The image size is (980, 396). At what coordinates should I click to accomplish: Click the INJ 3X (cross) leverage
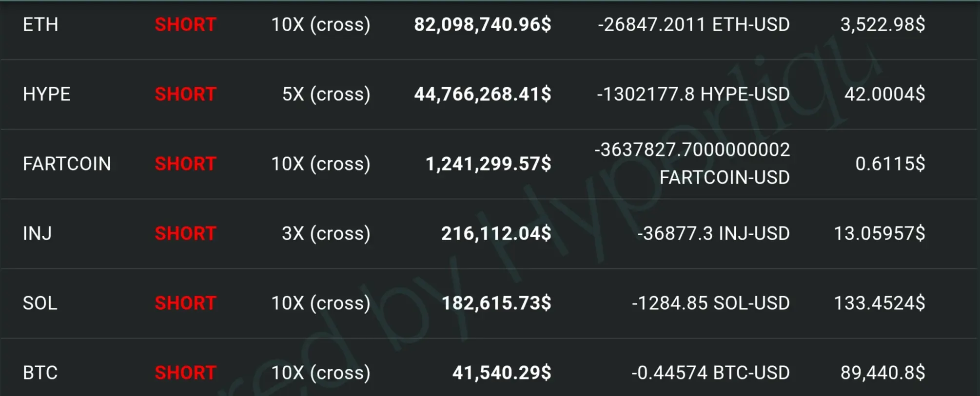[x=326, y=233]
